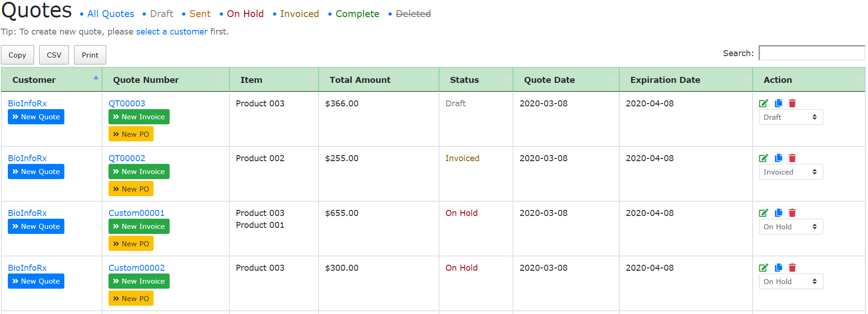Click the edit icon for quote QT00003
The width and height of the screenshot is (868, 314).
[x=763, y=104]
